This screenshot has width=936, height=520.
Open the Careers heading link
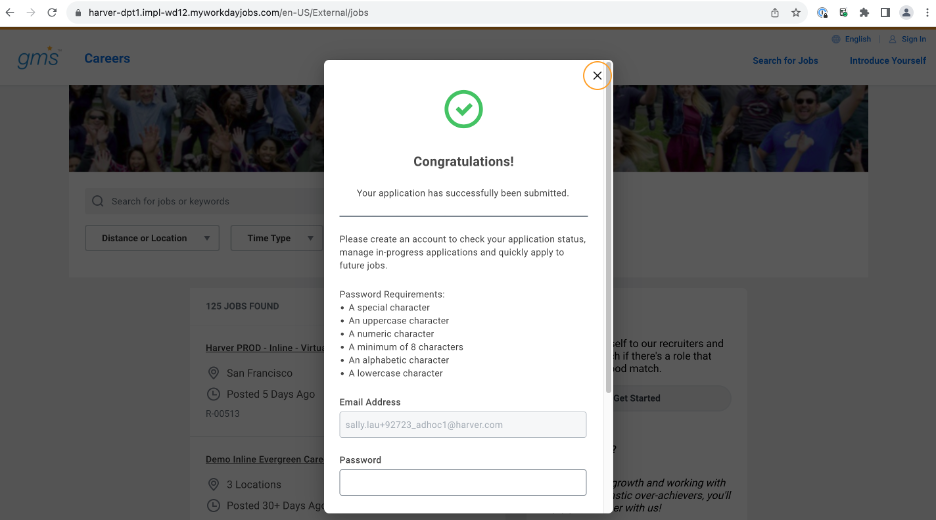107,59
